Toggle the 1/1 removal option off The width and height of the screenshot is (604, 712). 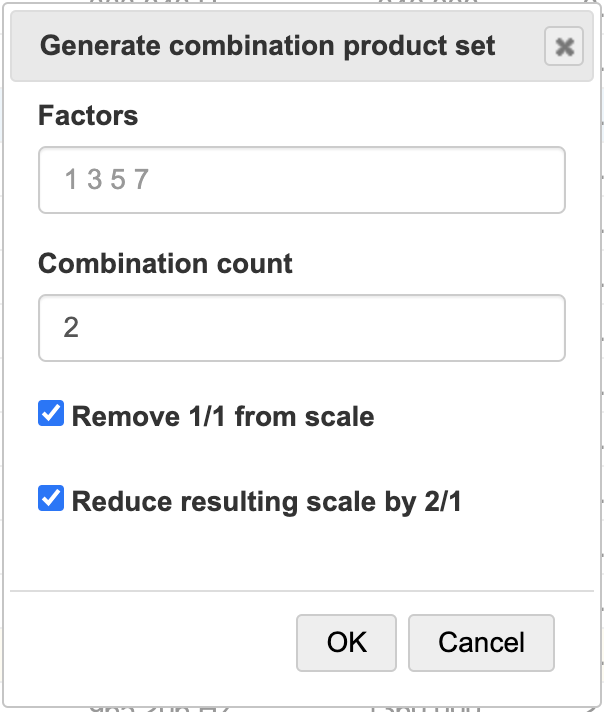point(51,414)
